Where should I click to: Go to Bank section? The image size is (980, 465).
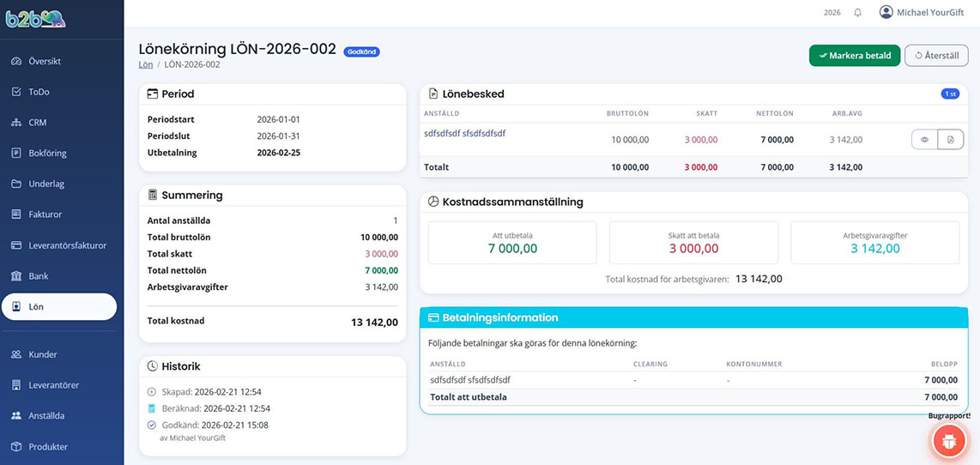tap(38, 276)
